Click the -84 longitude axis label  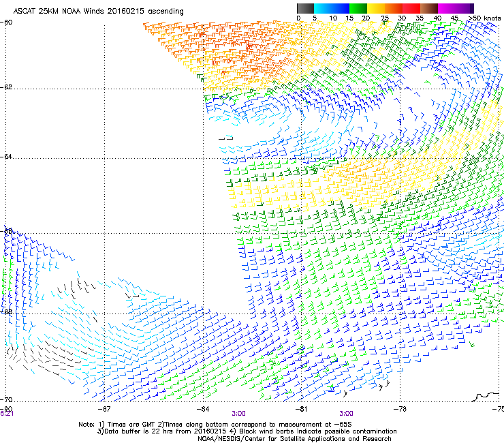point(203,408)
